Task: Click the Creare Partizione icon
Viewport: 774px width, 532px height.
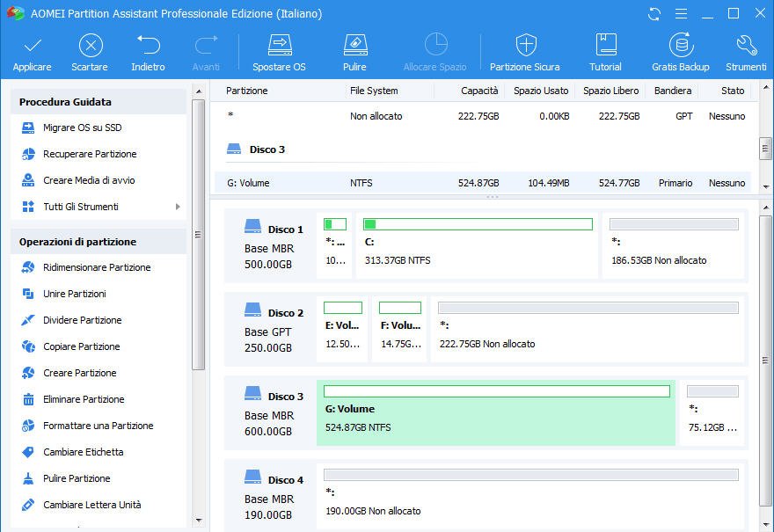Action: click(x=28, y=373)
